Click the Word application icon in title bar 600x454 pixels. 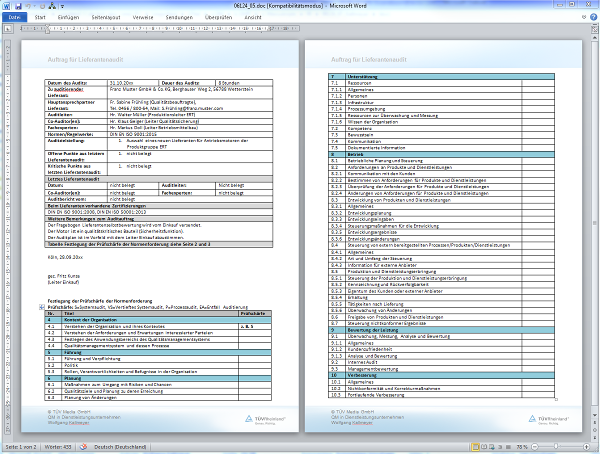point(6,5)
